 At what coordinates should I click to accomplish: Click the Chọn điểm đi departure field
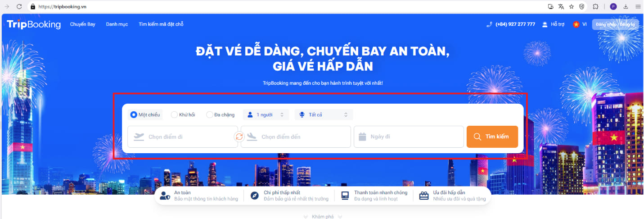(182, 137)
